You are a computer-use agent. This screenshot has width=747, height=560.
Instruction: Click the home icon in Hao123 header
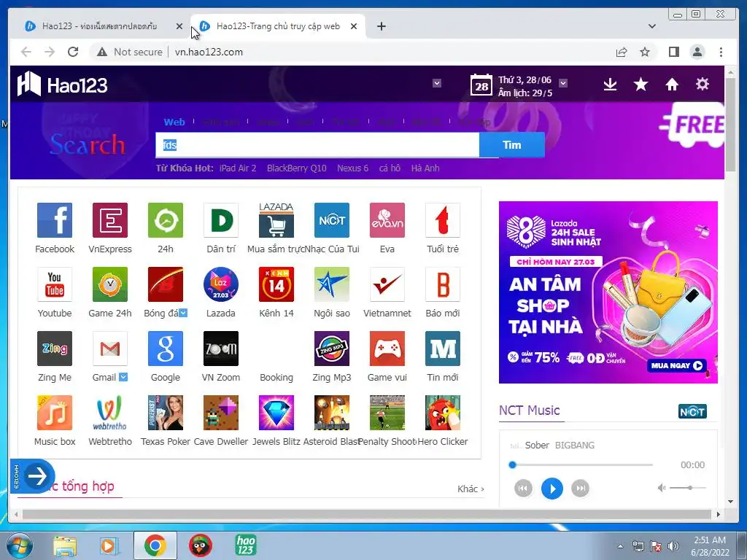tap(672, 85)
